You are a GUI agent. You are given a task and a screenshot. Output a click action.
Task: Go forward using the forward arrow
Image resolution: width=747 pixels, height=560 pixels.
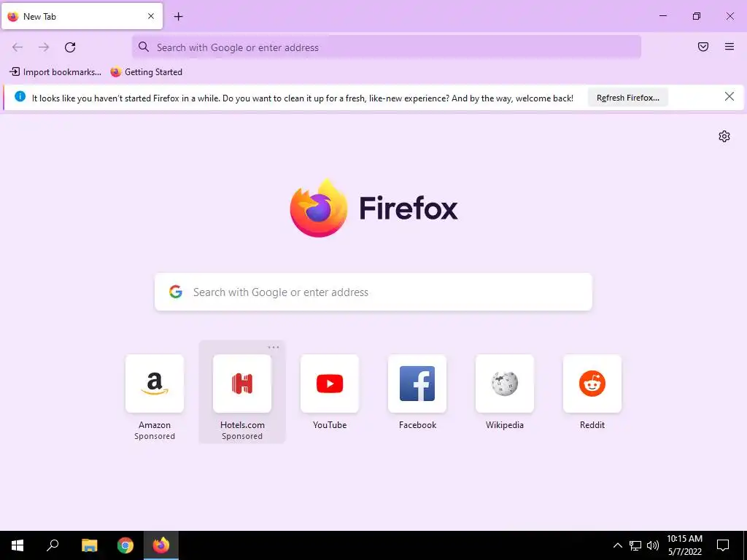44,47
